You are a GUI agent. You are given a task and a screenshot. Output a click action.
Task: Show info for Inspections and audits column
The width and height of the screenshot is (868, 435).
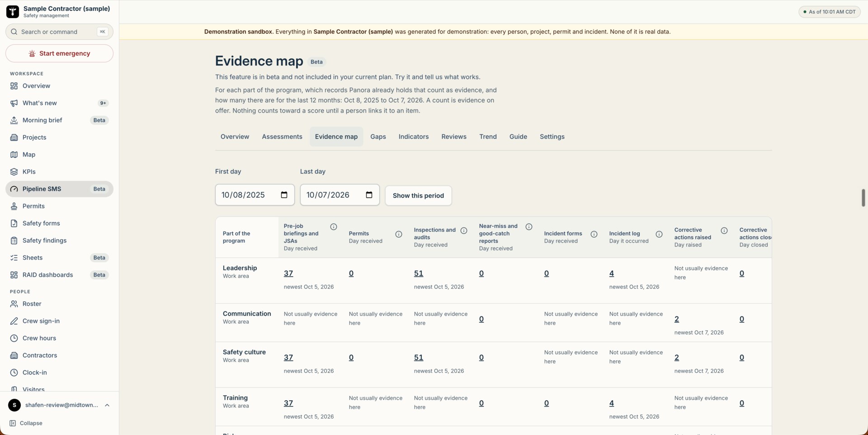(464, 231)
